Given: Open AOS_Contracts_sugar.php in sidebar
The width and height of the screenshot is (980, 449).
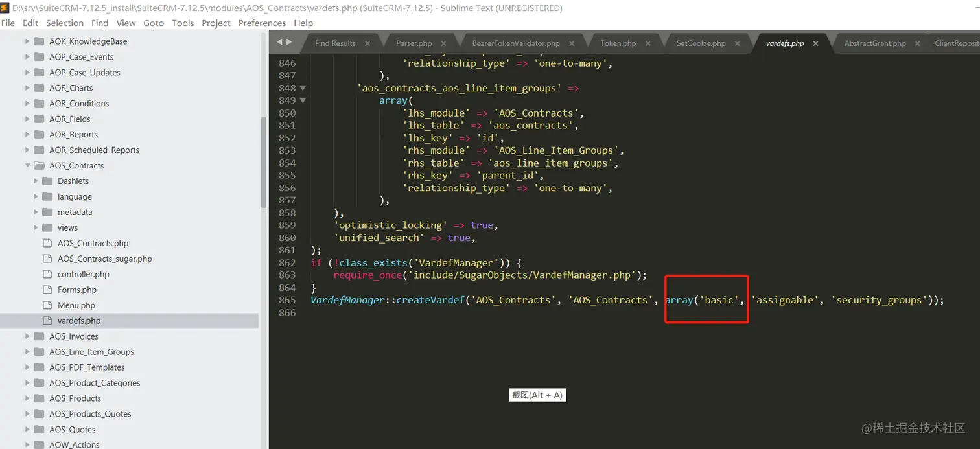Looking at the screenshot, I should click(105, 259).
